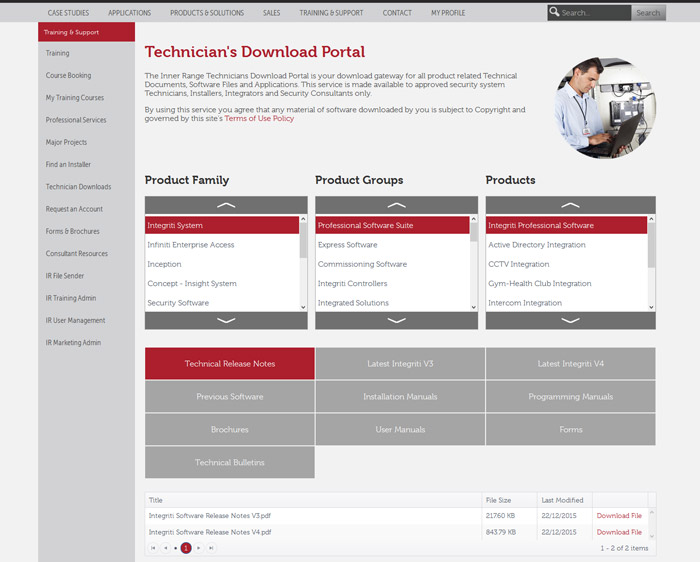Go to previous page in results pager
This screenshot has width=700, height=562.
tap(166, 548)
